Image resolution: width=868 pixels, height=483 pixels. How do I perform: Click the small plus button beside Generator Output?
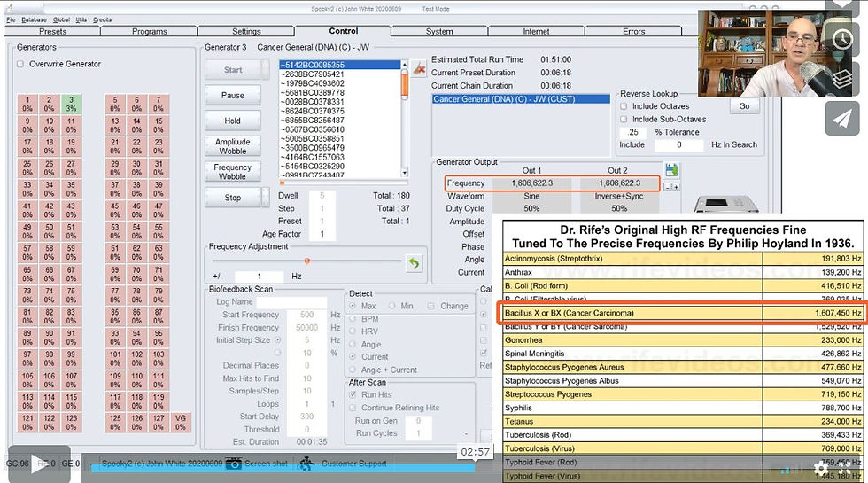coord(676,187)
